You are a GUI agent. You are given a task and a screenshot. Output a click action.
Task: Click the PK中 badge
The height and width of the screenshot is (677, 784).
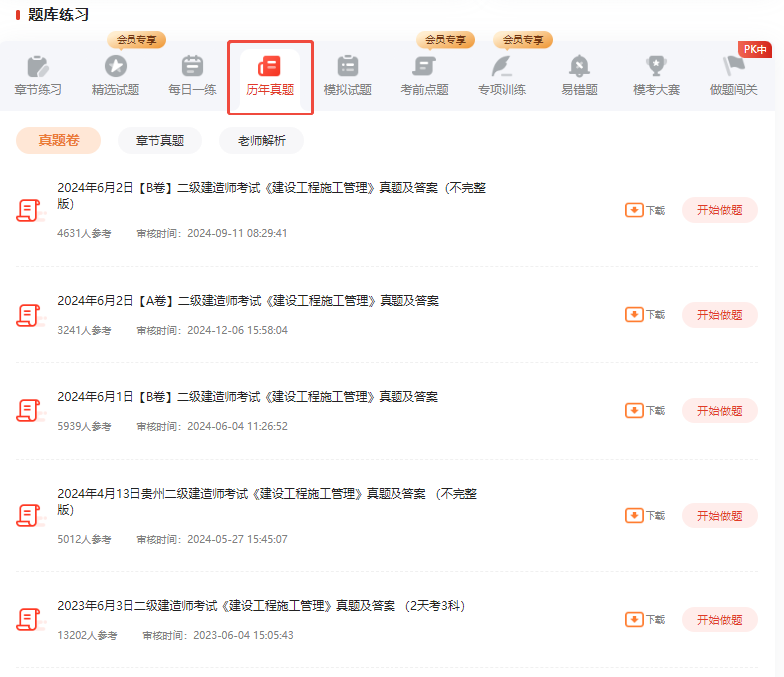(x=755, y=49)
